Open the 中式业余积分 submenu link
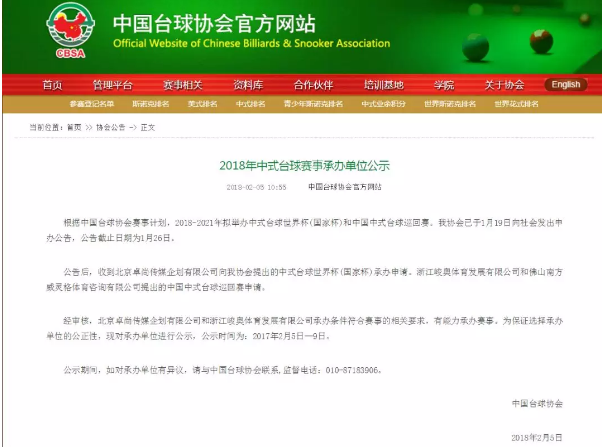Viewport: 602px width, 447px height. tap(384, 104)
